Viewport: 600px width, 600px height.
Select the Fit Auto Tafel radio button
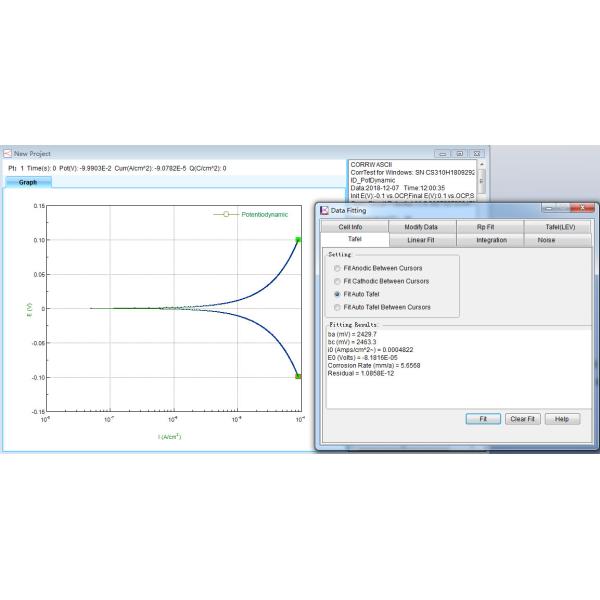[x=336, y=295]
